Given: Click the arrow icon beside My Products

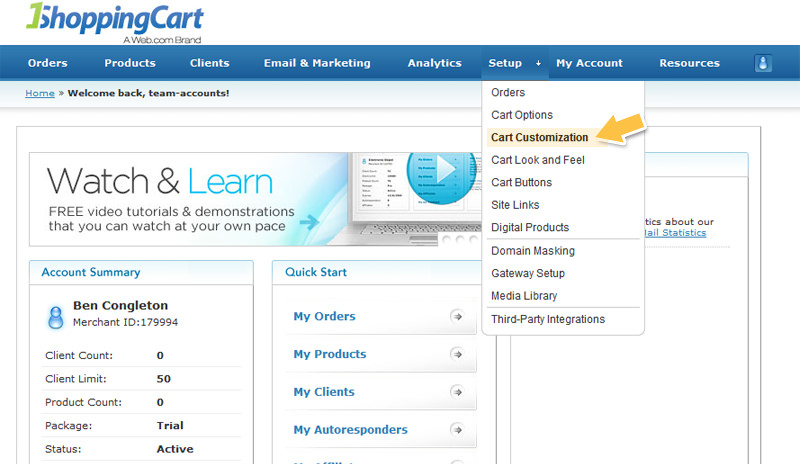Looking at the screenshot, I should point(457,354).
